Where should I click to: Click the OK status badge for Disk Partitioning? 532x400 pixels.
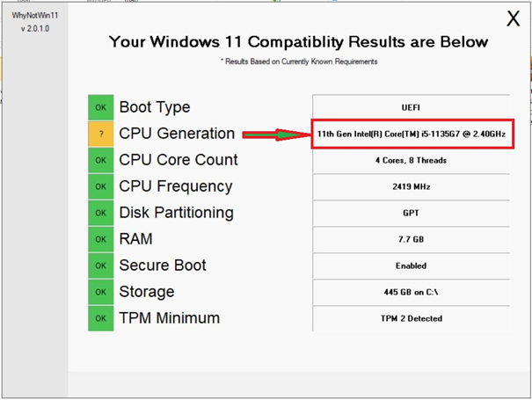101,213
